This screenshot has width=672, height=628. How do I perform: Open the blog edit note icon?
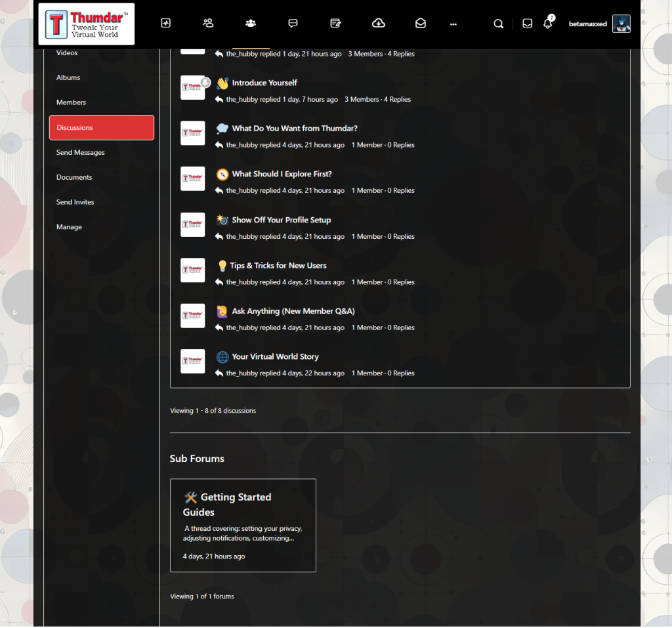(x=335, y=23)
